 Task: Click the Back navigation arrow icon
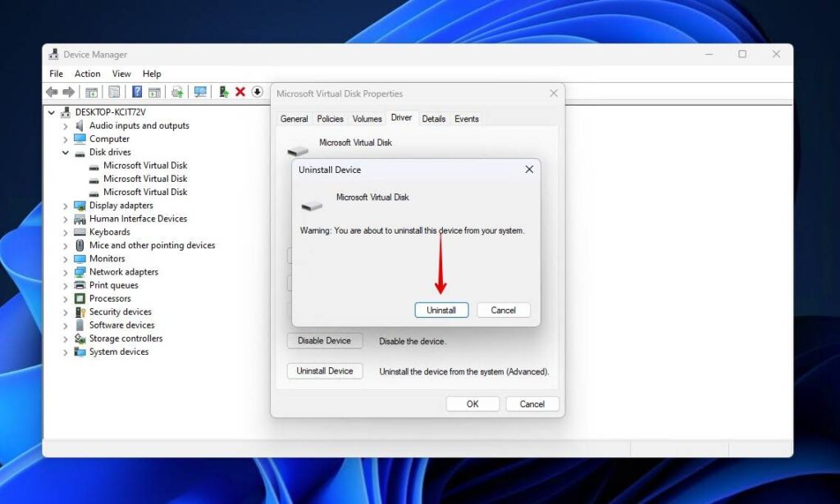coord(52,92)
